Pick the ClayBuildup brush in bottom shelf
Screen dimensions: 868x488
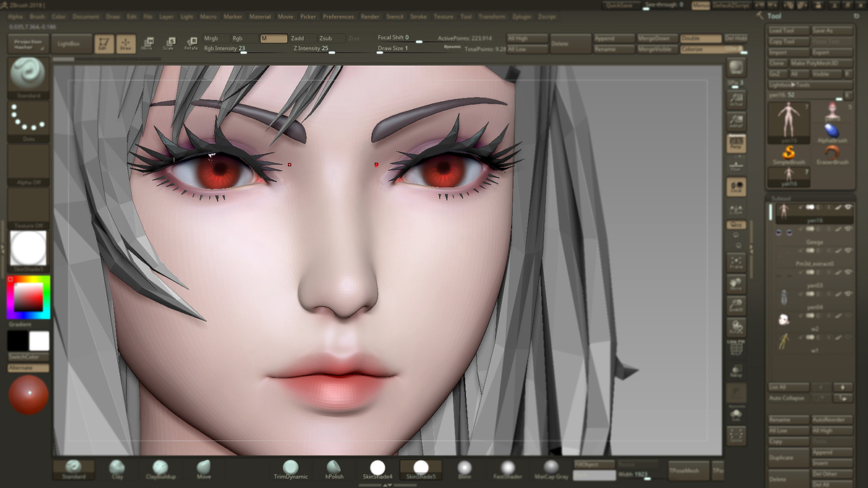coord(161,469)
